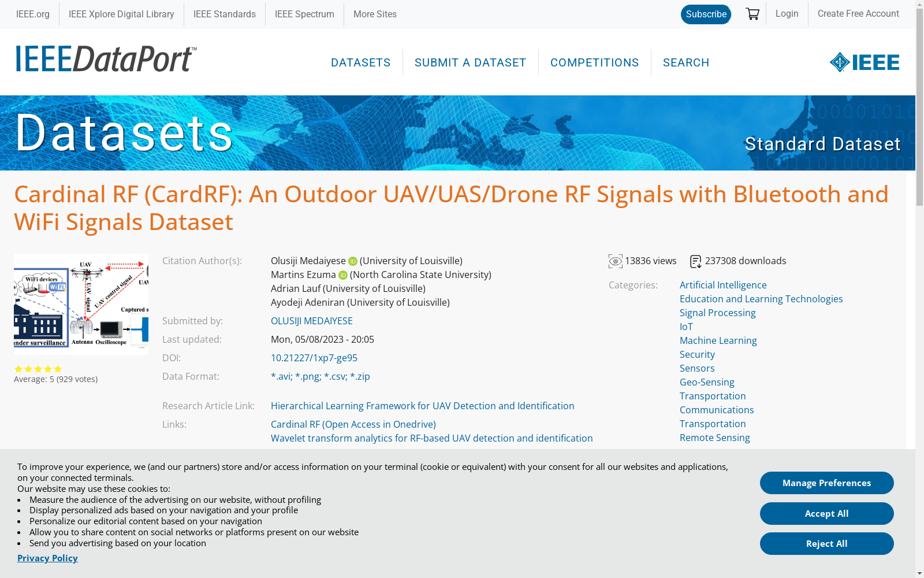Image resolution: width=924 pixels, height=578 pixels.
Task: Rate dataset with the first star
Action: click(18, 369)
